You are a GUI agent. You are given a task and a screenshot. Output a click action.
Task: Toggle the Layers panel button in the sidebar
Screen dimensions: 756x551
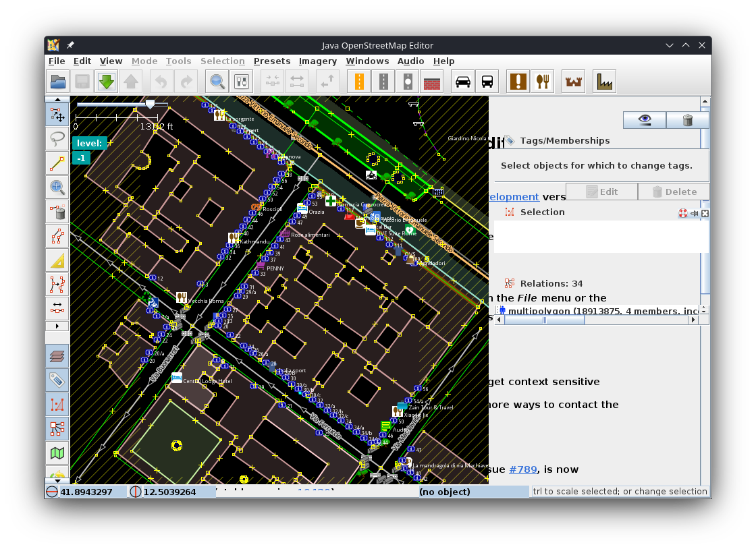(x=57, y=355)
